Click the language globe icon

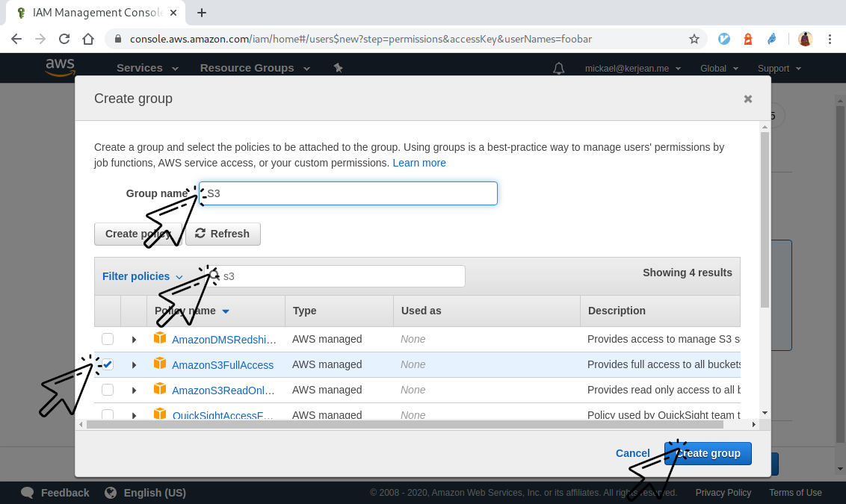[111, 493]
